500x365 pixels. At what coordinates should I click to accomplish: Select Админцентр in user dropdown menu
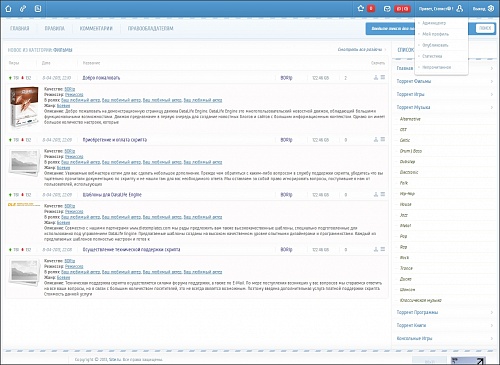click(x=434, y=23)
